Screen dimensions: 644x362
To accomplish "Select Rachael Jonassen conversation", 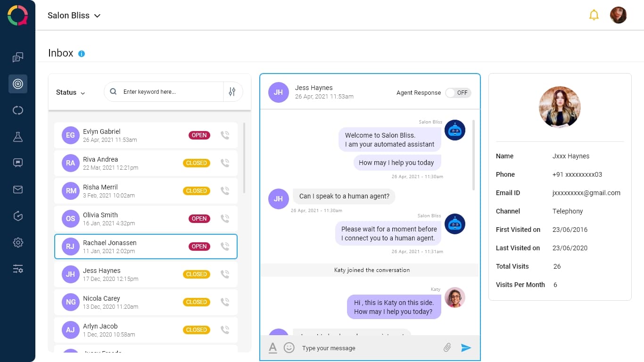I will click(x=146, y=247).
